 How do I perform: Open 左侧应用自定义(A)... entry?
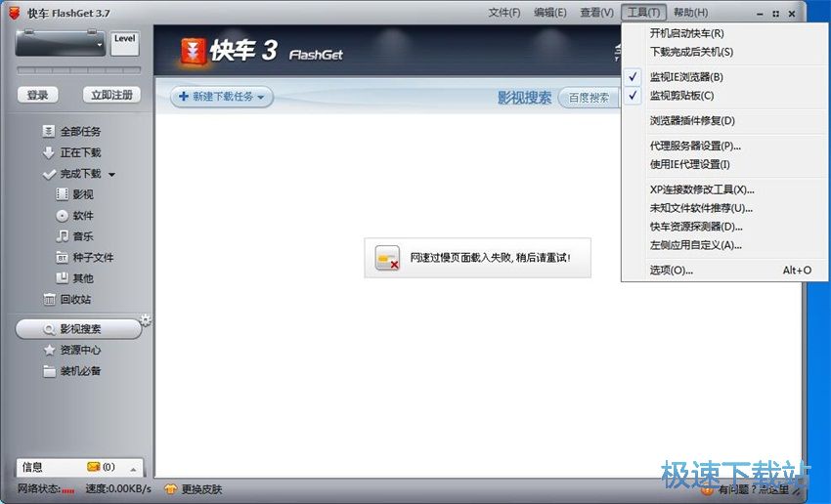click(696, 245)
